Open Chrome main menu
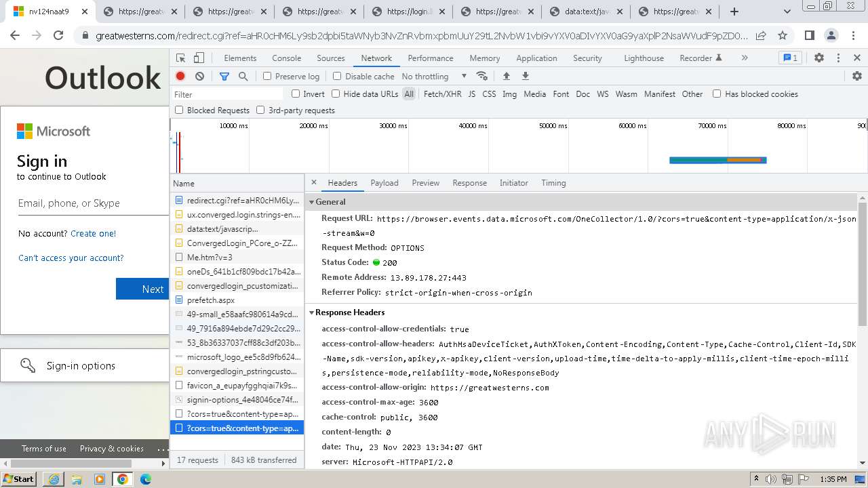 click(x=853, y=36)
